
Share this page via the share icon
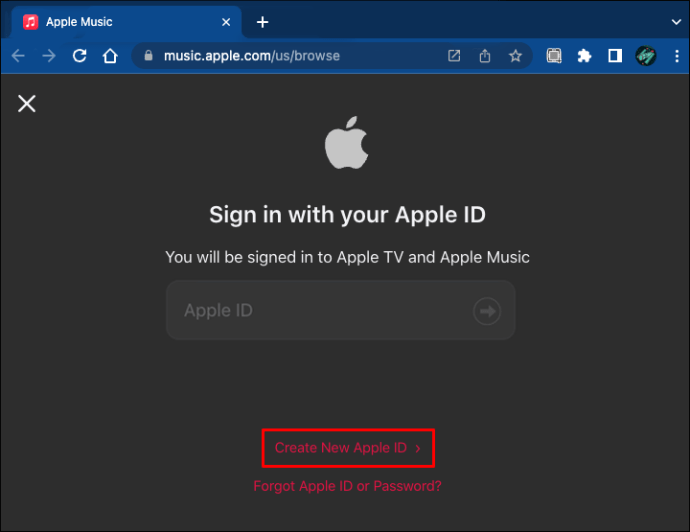coord(485,56)
